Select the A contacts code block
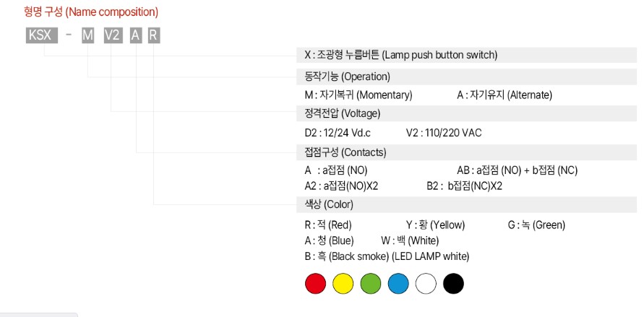This screenshot has height=317, width=644. click(x=136, y=35)
